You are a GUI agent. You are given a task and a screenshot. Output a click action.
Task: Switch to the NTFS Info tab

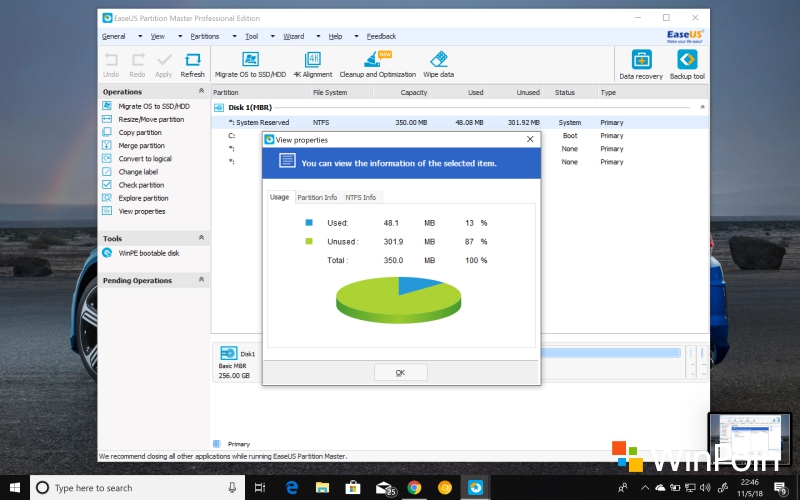pos(360,197)
